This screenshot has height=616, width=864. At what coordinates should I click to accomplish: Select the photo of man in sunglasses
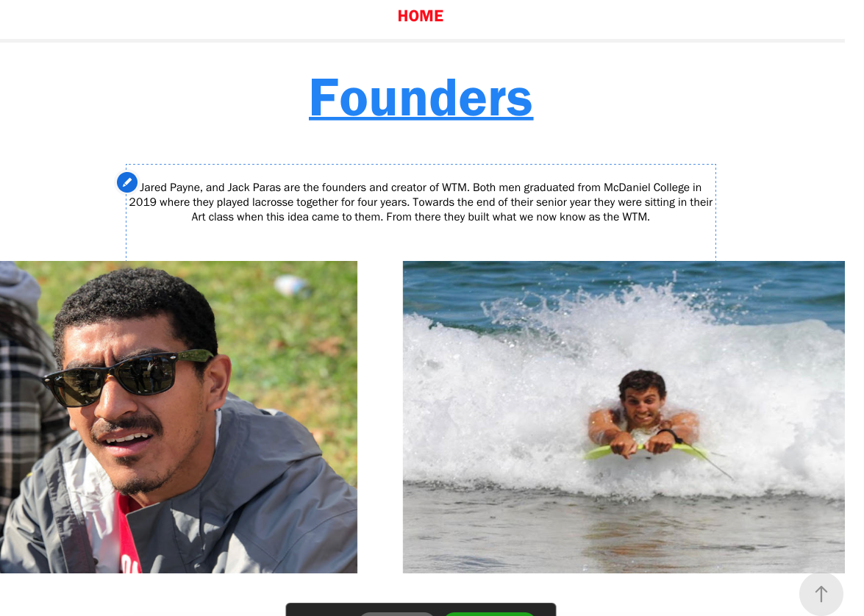[179, 417]
